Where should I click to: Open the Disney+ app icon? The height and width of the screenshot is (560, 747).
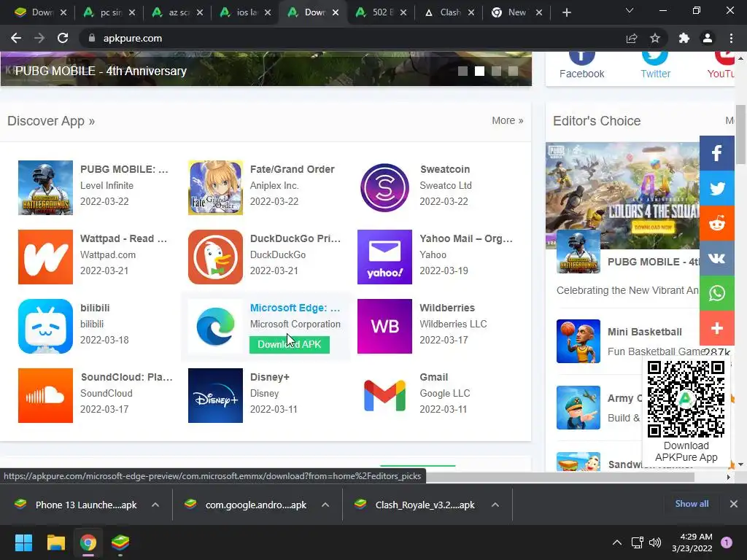pos(215,395)
